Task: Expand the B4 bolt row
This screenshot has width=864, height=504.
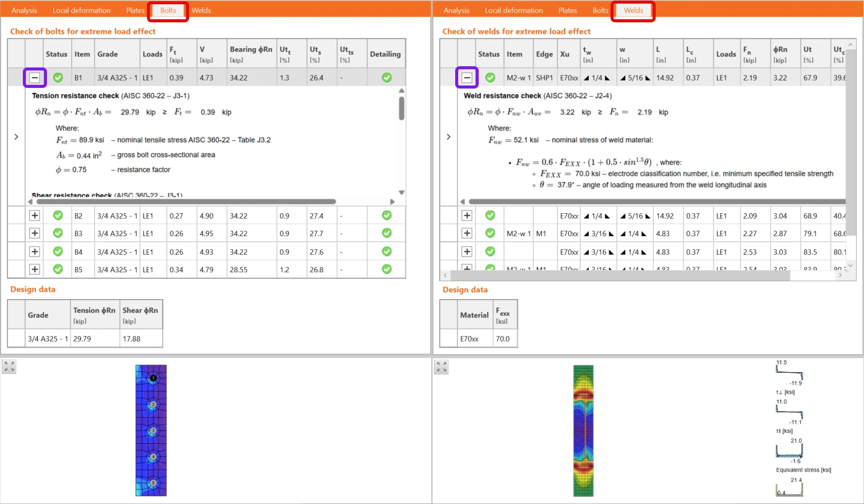Action: [35, 251]
